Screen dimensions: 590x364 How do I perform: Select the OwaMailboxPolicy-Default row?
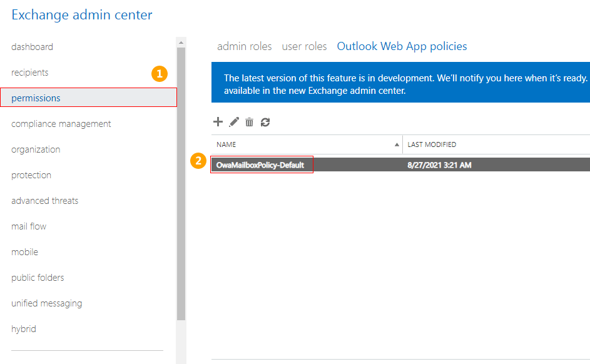260,165
